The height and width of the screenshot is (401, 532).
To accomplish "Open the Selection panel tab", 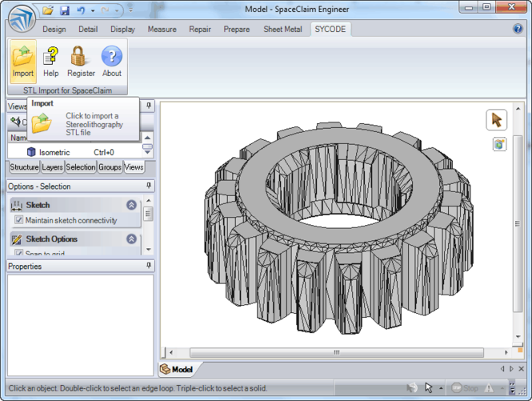I will [81, 167].
